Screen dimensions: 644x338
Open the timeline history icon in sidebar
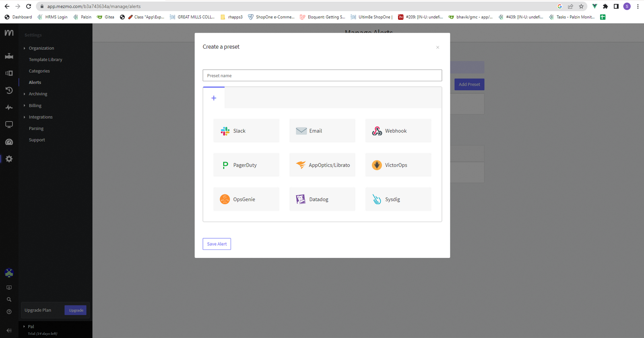click(9, 91)
